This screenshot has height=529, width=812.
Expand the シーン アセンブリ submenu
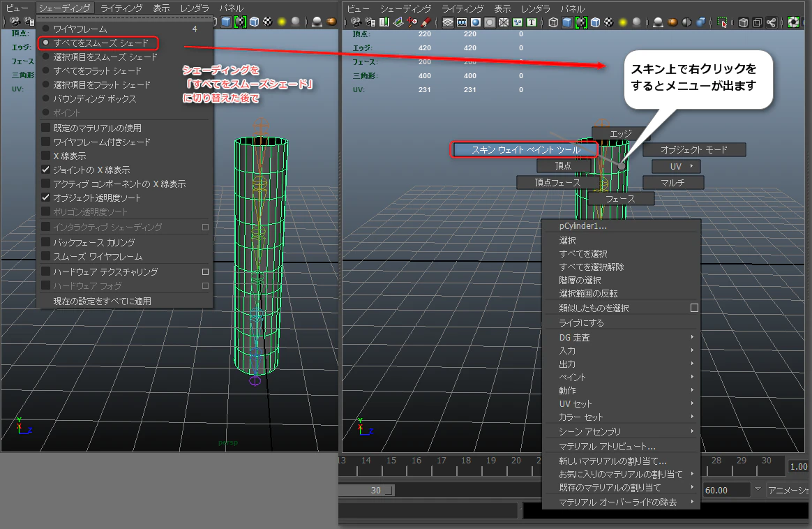(622, 431)
